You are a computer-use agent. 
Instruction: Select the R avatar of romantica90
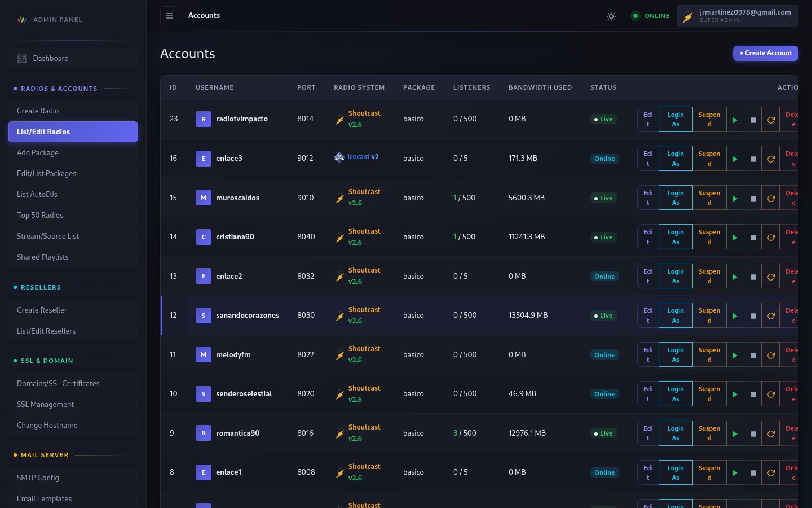204,433
